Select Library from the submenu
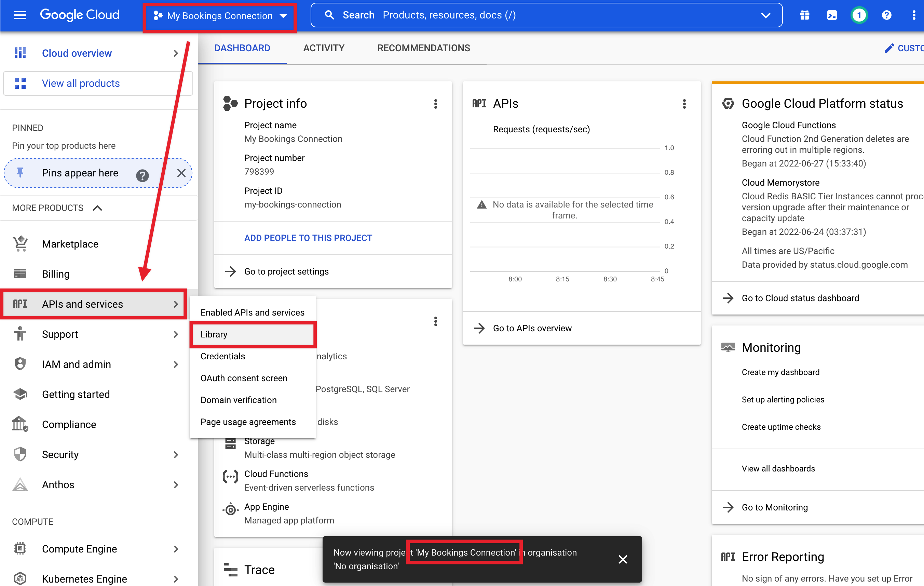This screenshot has width=924, height=586. 253,334
